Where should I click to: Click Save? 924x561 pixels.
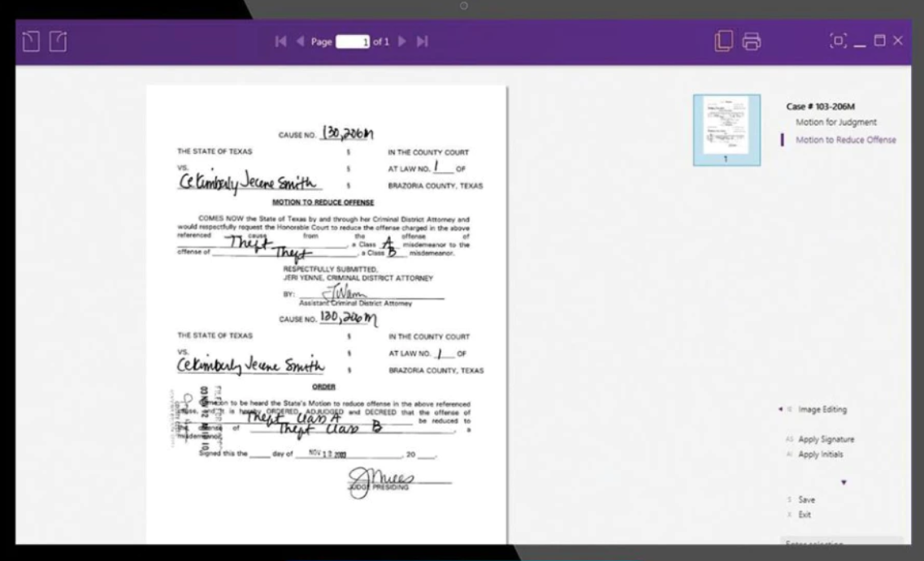(x=806, y=500)
